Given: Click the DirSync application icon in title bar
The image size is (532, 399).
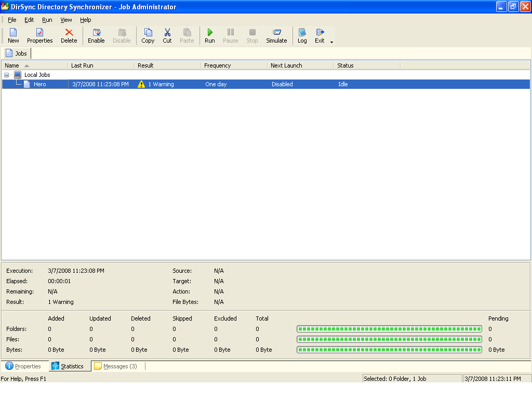Looking at the screenshot, I should tap(5, 6).
